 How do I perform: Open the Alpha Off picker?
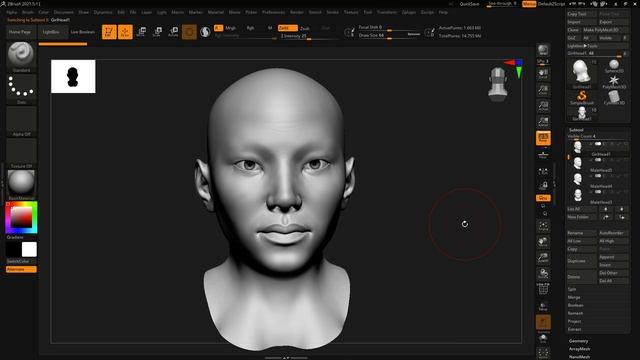point(21,121)
